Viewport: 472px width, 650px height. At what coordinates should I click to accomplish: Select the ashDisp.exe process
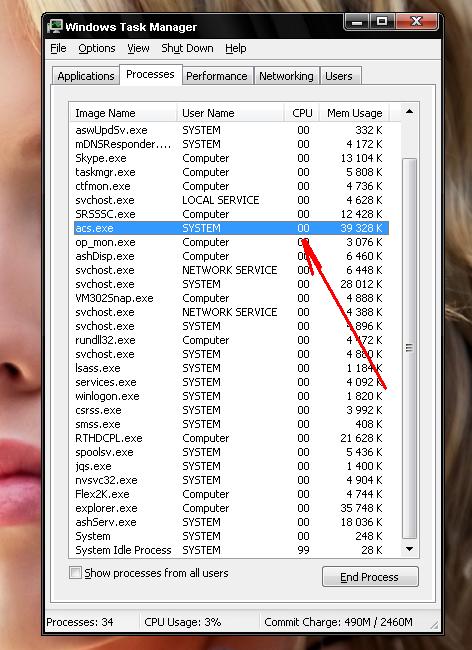click(x=229, y=256)
